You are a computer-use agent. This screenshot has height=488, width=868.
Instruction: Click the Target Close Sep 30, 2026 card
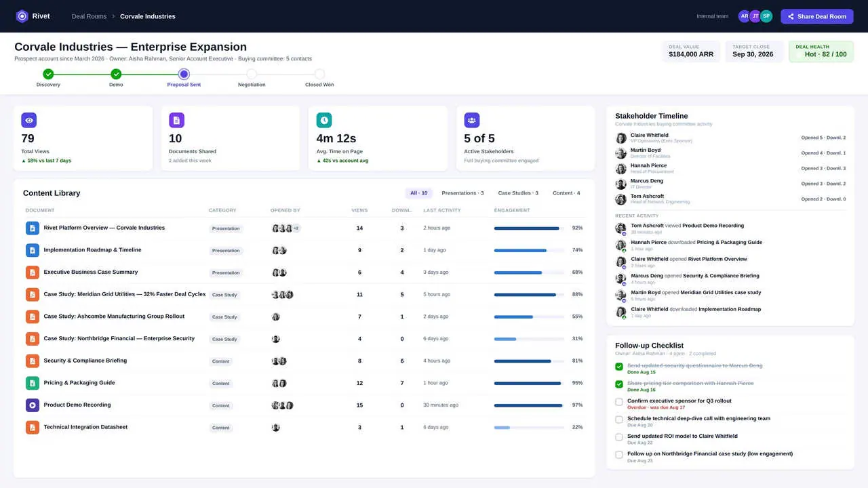point(754,52)
